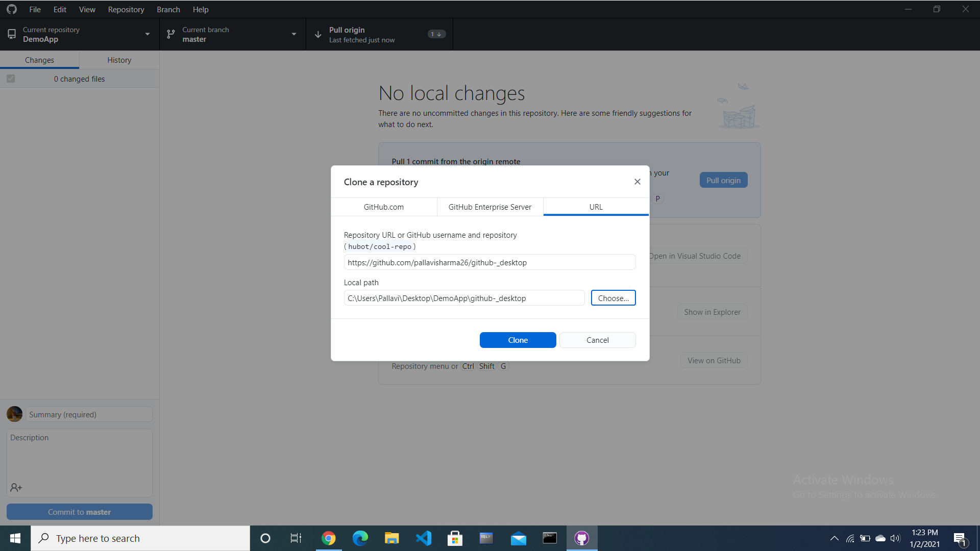Select the GitHub.com tab in clone dialog
This screenshot has height=551, width=980.
[x=383, y=207]
